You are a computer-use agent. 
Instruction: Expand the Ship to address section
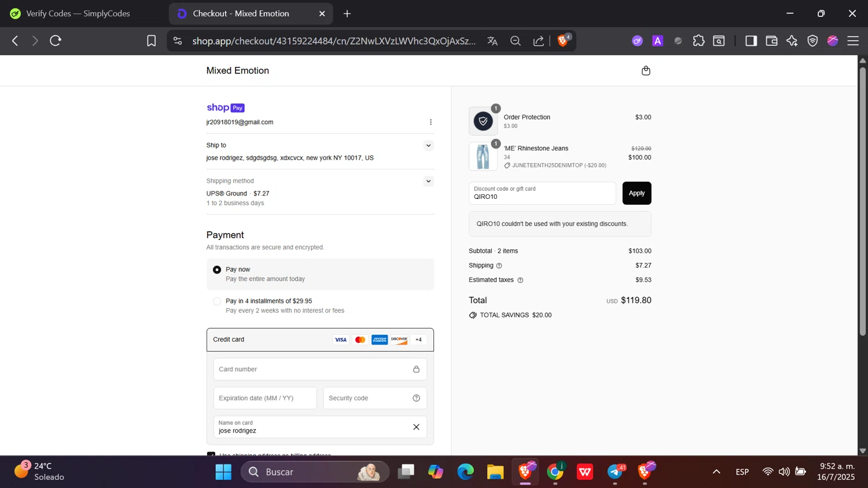(428, 145)
